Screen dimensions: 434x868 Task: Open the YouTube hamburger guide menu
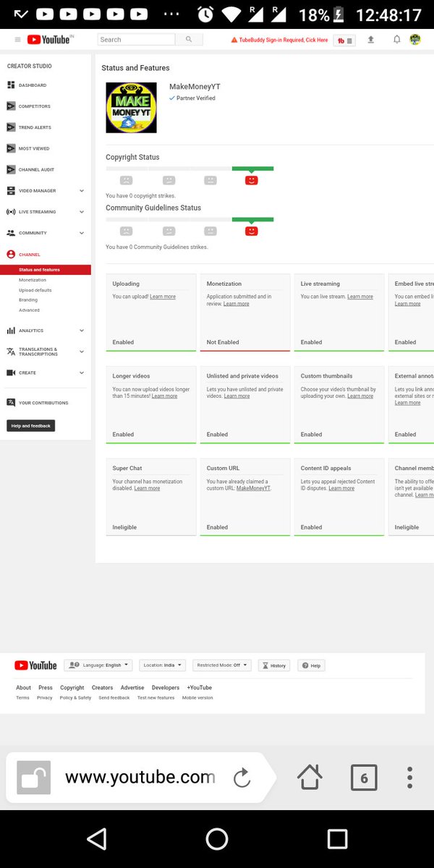[17, 40]
